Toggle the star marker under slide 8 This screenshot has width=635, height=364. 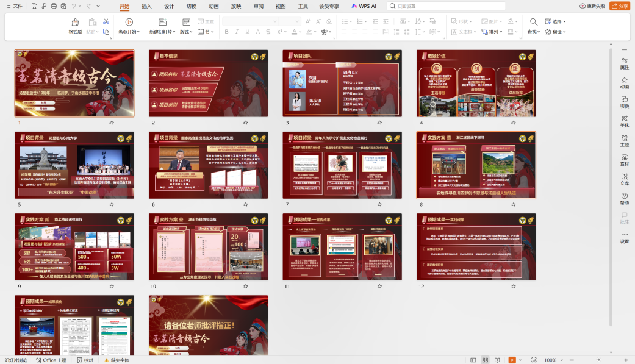513,205
